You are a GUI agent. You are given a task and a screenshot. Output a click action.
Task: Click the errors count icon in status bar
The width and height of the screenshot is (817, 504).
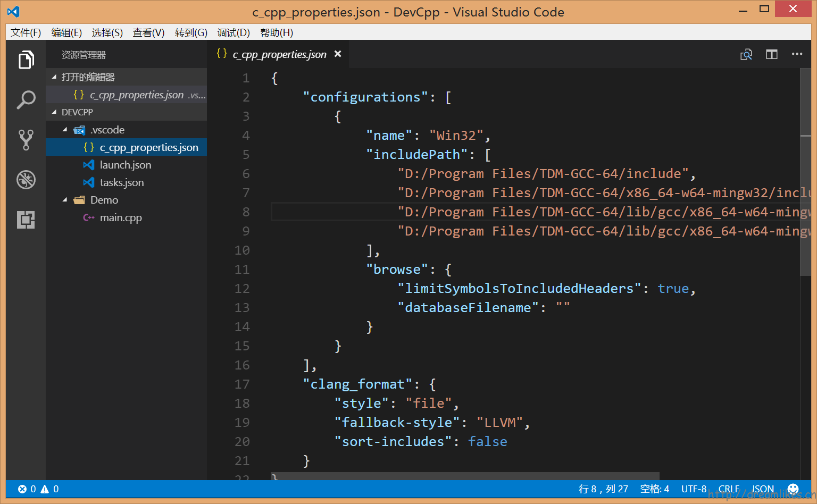point(22,489)
